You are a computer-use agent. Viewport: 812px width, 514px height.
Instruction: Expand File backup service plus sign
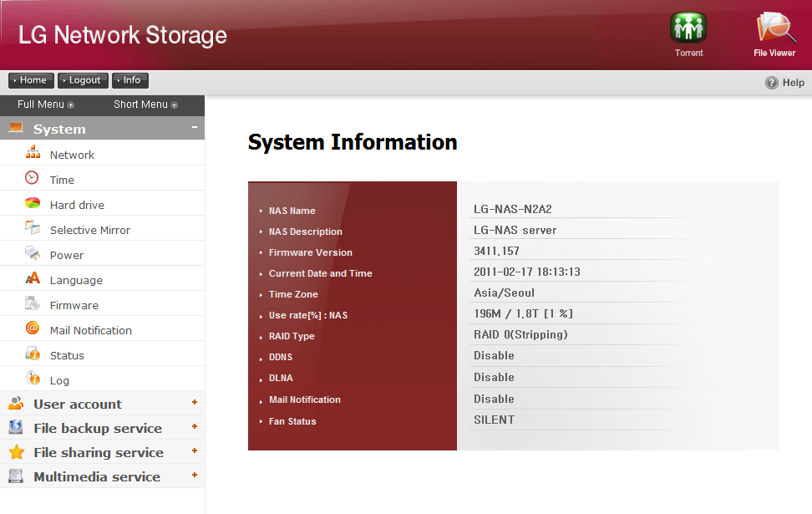(x=195, y=426)
